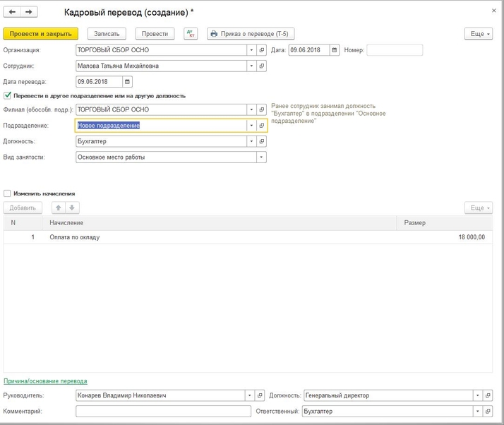Open 'Причина/основание перевода' link
The image size is (504, 425).
tap(45, 381)
